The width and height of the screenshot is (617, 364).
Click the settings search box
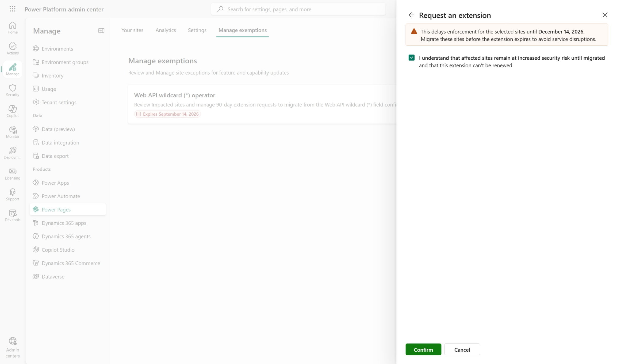coord(298,9)
